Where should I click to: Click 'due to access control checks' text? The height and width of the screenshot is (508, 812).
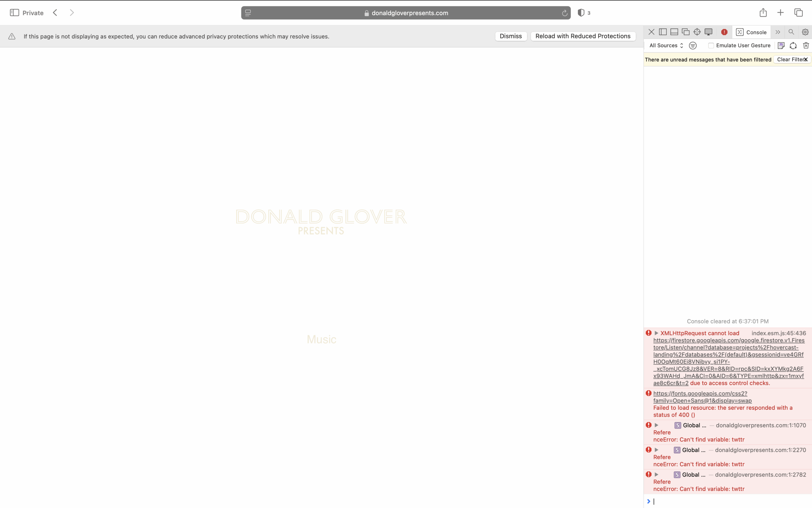point(730,383)
